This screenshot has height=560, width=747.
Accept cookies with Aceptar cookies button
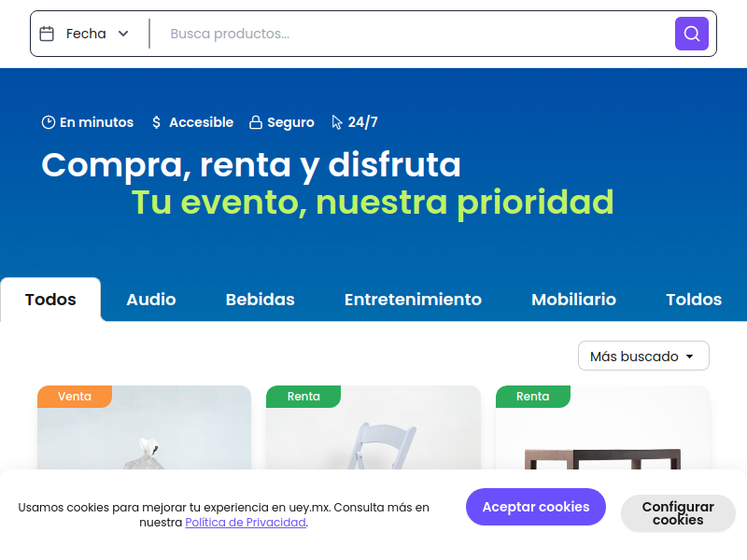pyautogui.click(x=536, y=507)
